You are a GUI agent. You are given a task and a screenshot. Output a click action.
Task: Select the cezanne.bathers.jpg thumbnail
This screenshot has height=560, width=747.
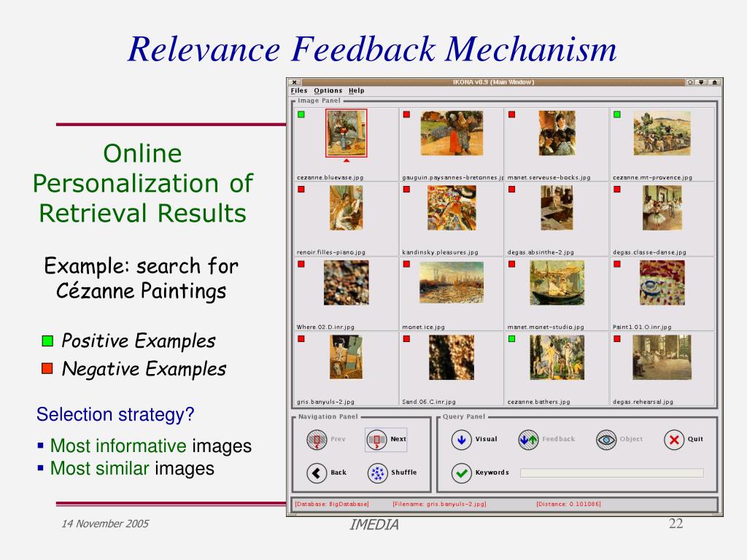coord(557,357)
